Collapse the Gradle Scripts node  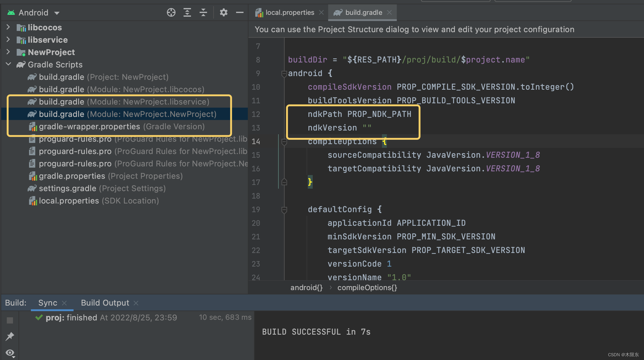tap(8, 64)
